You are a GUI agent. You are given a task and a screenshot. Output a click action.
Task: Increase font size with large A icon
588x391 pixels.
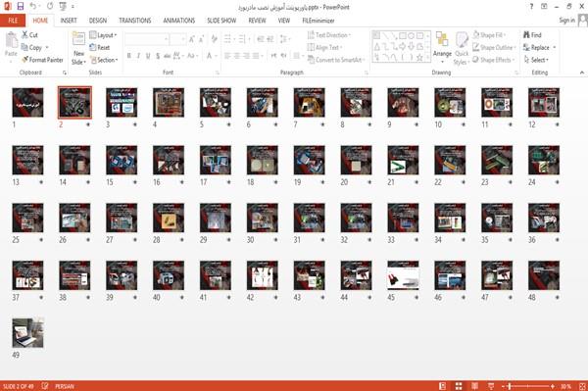pos(192,39)
